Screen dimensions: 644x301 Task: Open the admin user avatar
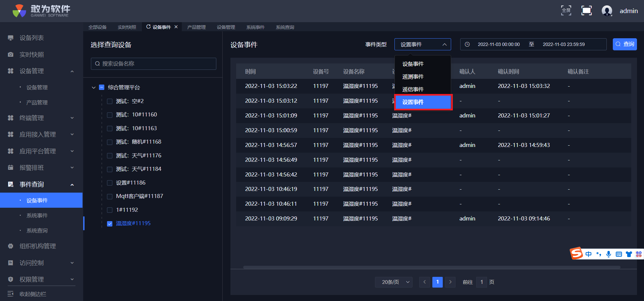607,11
